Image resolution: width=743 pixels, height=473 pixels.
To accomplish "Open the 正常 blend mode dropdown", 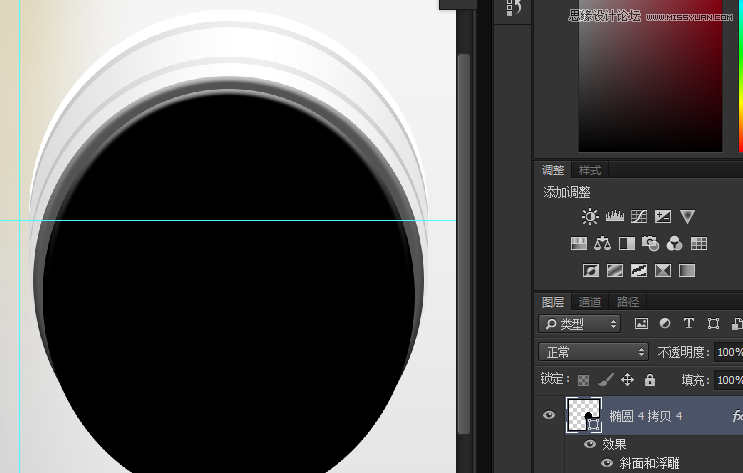I will point(593,352).
